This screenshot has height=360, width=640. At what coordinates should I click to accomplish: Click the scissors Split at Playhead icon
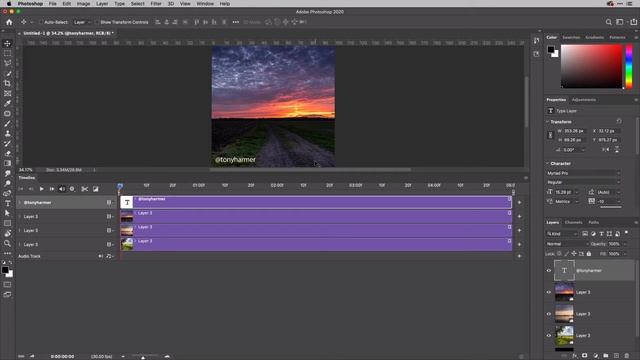point(84,189)
